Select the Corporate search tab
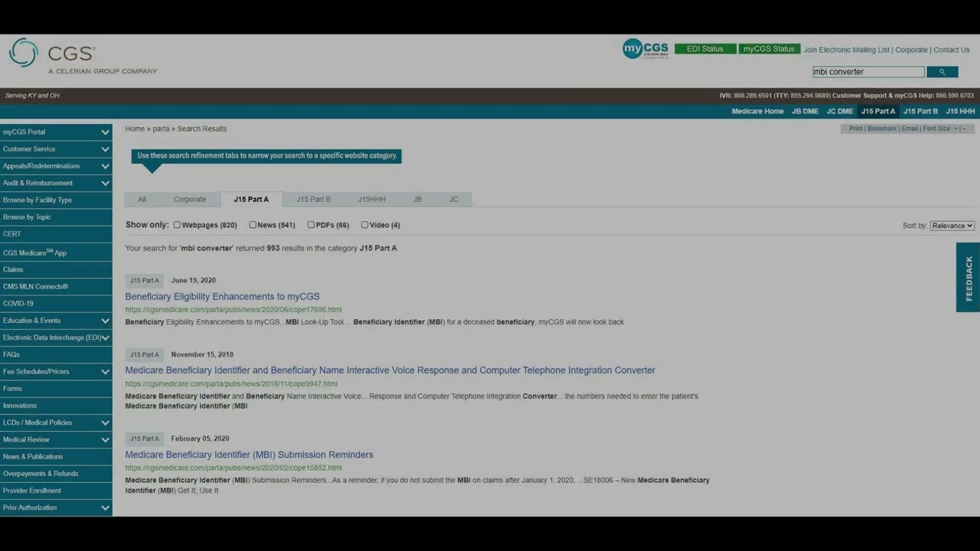Viewport: 980px width, 551px height. click(x=189, y=200)
